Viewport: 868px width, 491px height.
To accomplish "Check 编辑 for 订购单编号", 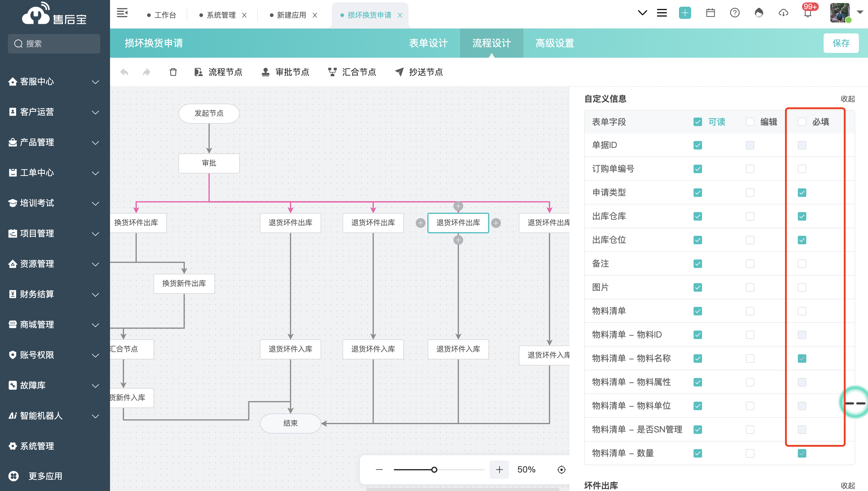I will point(750,169).
